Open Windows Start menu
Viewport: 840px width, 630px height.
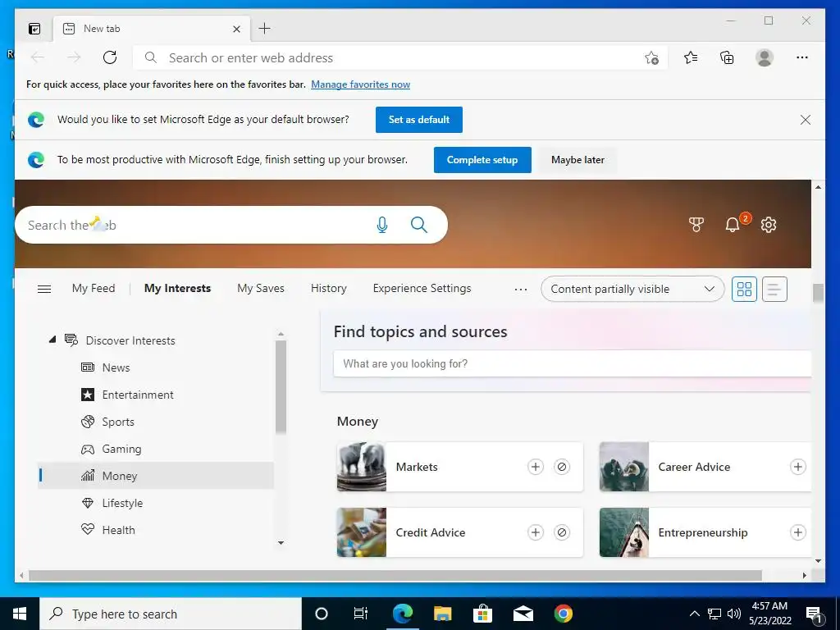coord(20,614)
